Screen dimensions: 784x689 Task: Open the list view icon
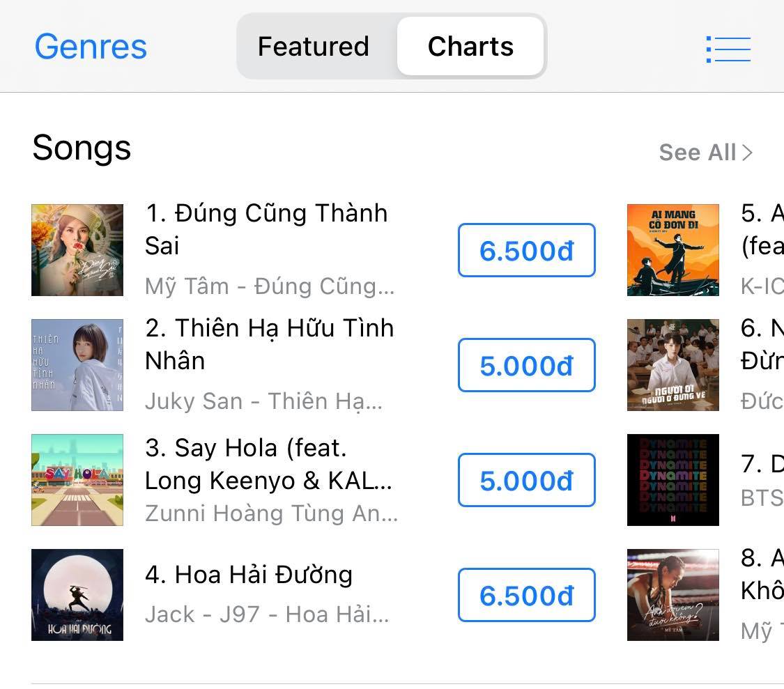(728, 49)
